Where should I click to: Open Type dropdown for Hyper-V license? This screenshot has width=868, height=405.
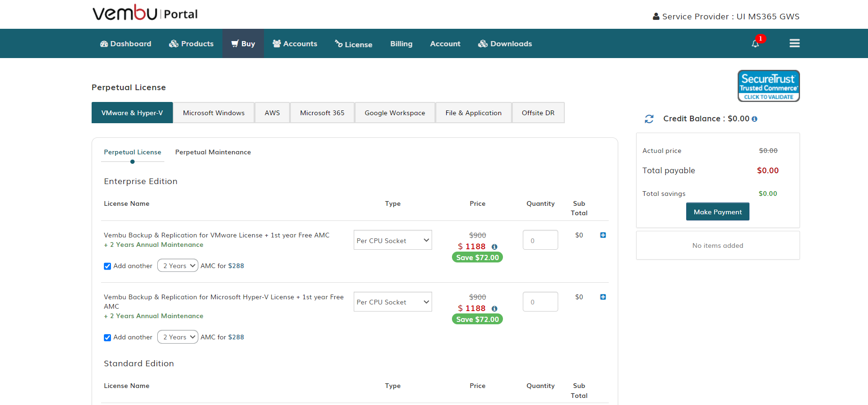tap(392, 302)
